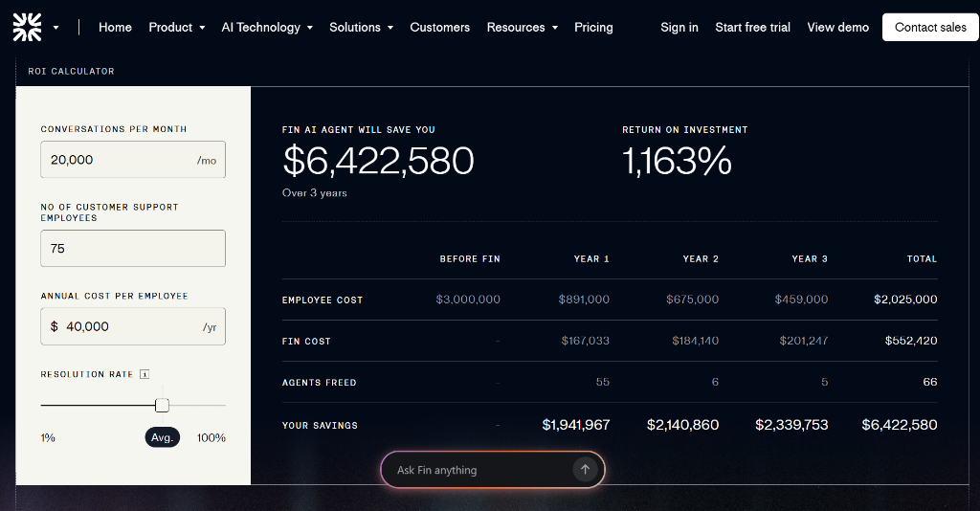Click Year 2 Fin cost $184,140
Screen dimensions: 980x511
696,341
